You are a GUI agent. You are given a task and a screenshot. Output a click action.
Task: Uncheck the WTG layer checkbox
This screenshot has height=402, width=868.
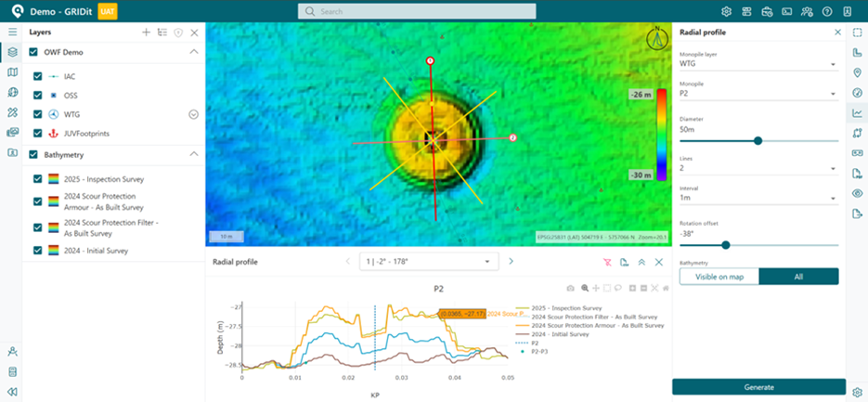pos(38,114)
